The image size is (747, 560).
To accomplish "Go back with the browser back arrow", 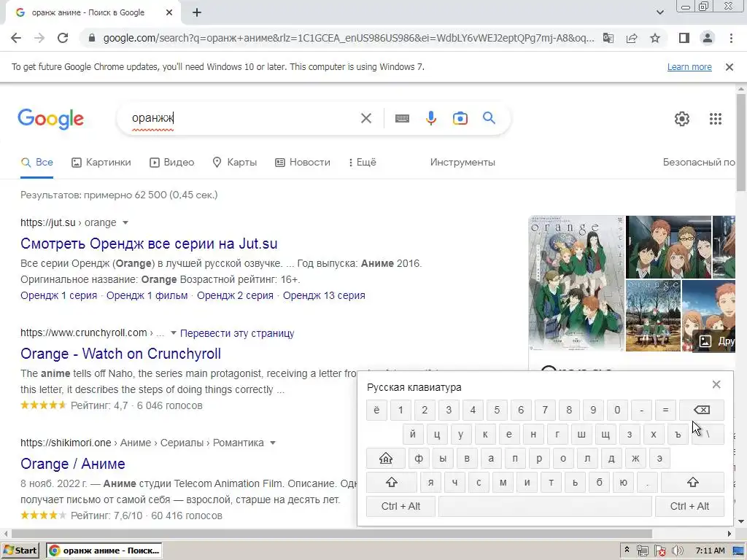I will [x=16, y=38].
